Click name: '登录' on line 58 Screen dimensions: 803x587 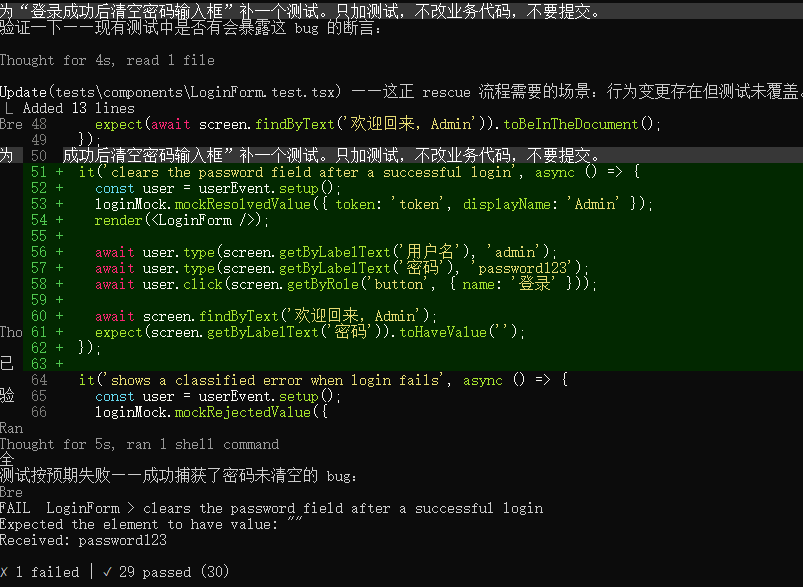(509, 284)
